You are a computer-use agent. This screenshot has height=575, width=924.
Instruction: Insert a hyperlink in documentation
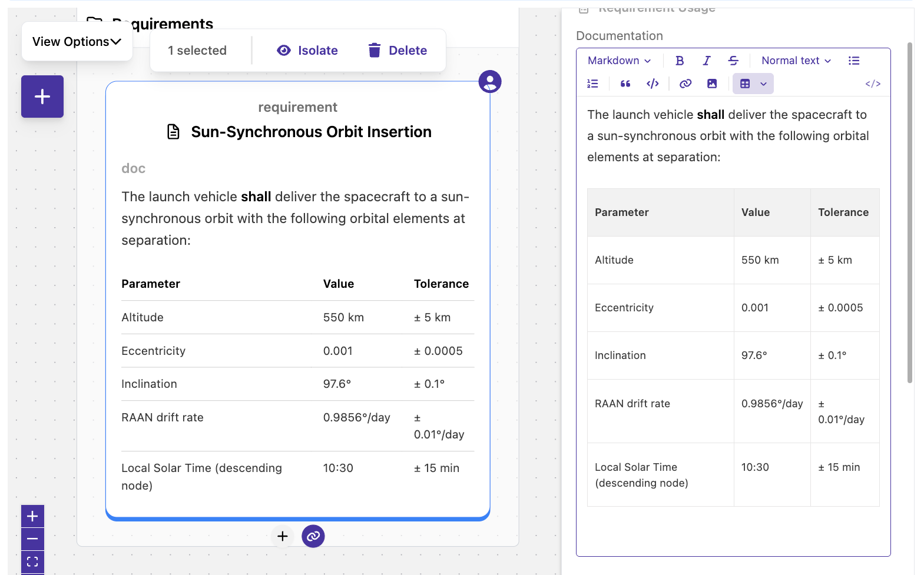coord(685,84)
